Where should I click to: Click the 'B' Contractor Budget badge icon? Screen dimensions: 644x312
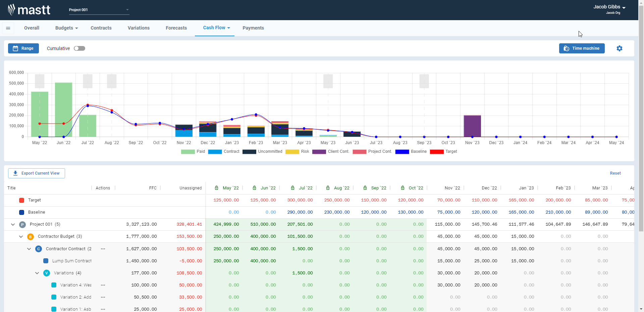click(x=30, y=236)
